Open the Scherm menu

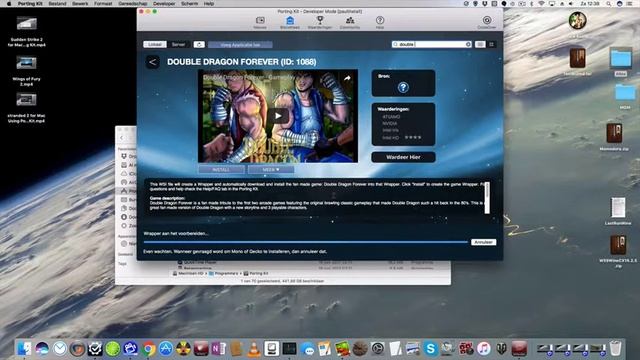pos(189,3)
